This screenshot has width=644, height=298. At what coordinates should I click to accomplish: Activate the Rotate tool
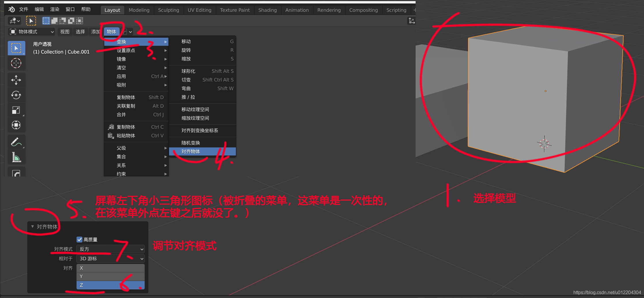click(16, 95)
